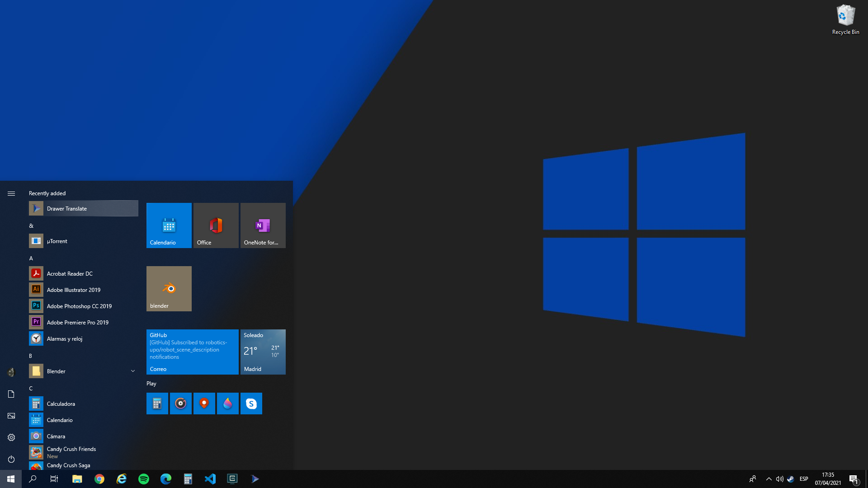Open File Explorer from the taskbar

pyautogui.click(x=77, y=479)
